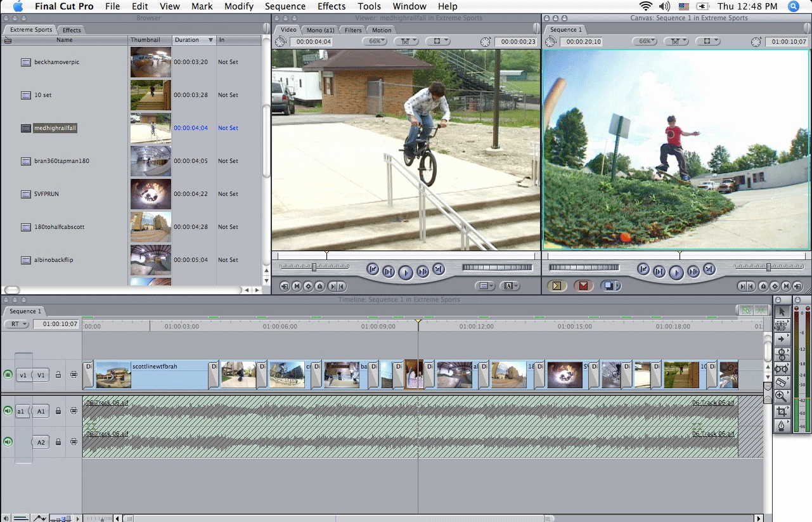Select the Razor Blade tool
The image size is (812, 522).
coord(782,382)
